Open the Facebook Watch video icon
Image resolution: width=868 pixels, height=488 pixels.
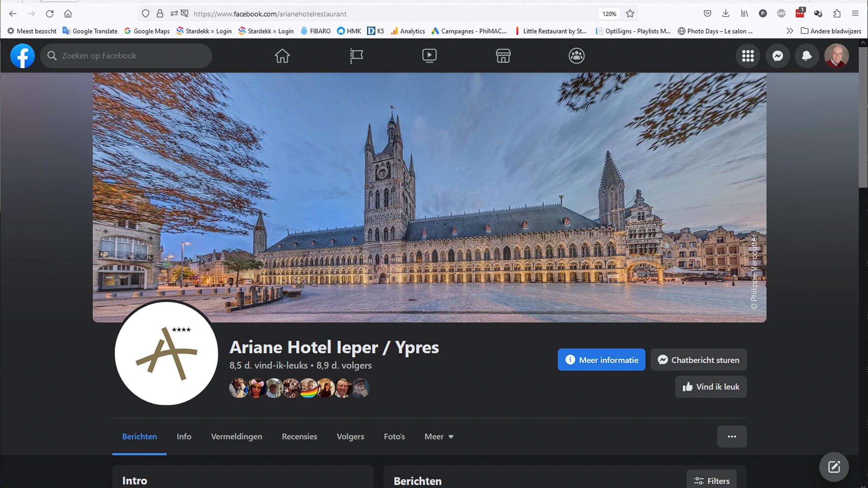[x=429, y=55]
